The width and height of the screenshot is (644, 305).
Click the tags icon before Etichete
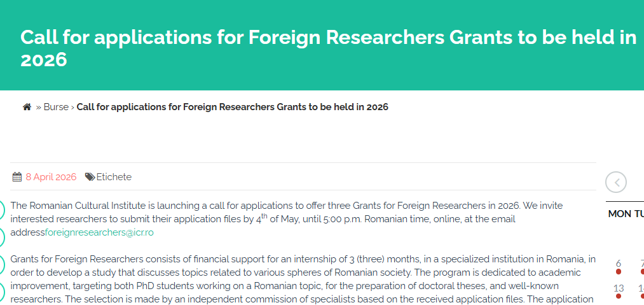[90, 177]
